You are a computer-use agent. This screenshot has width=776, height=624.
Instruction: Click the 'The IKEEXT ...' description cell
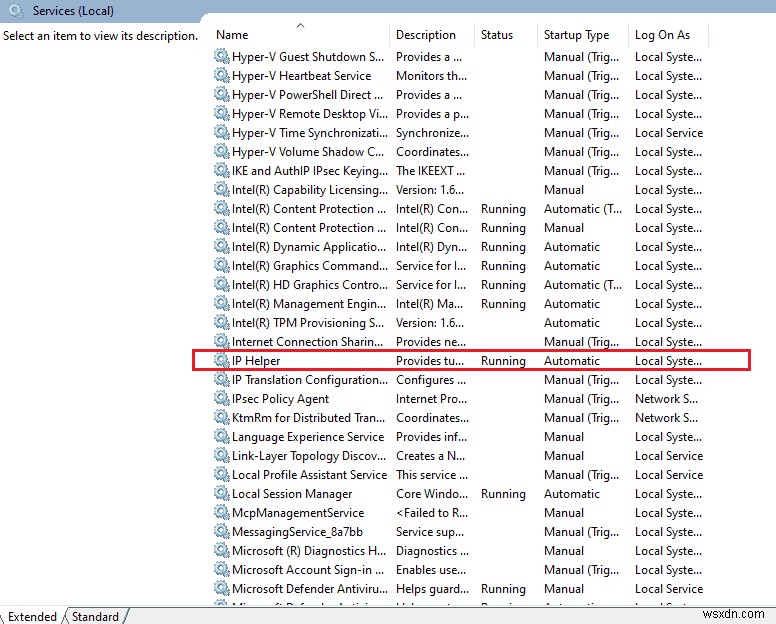tap(431, 170)
